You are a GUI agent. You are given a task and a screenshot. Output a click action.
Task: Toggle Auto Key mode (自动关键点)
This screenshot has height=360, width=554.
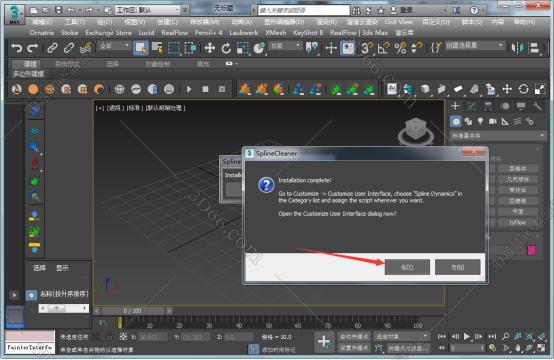(354, 337)
